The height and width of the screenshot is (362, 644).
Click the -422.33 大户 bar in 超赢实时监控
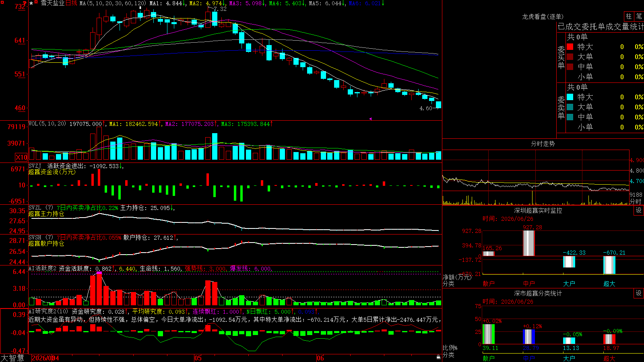(x=569, y=262)
